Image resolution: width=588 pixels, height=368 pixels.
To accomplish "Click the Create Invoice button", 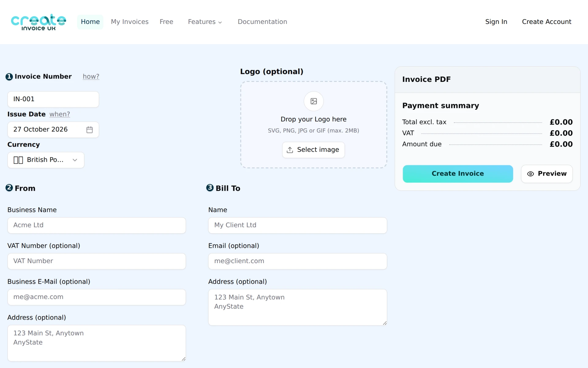I will point(458,174).
